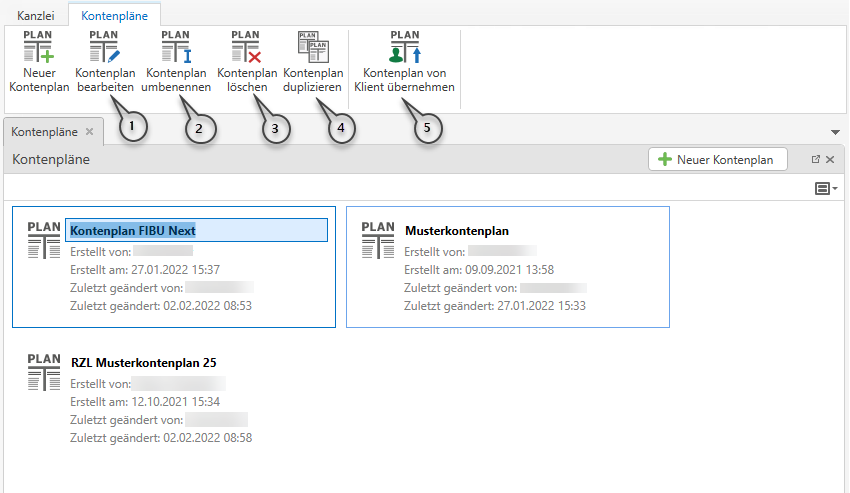Click the Musterkontenplan plan icon
850x493 pixels.
(378, 241)
